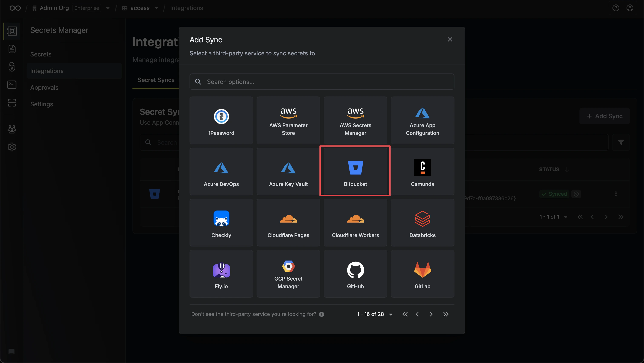Image resolution: width=644 pixels, height=363 pixels.
Task: Select Azure App Configuration card
Action: 422,120
